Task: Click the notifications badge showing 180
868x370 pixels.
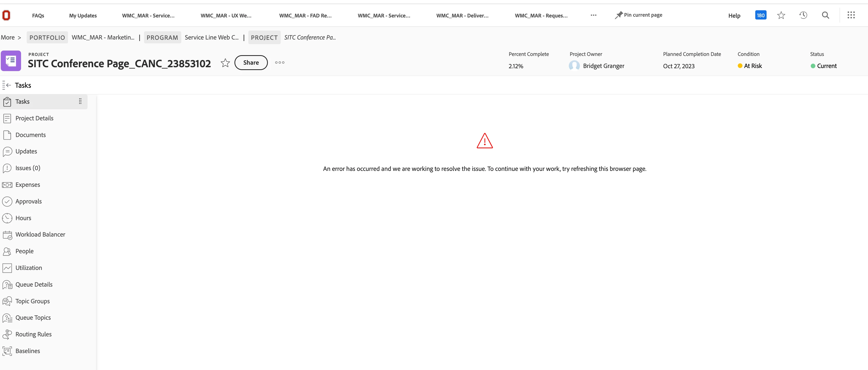Action: pos(760,15)
